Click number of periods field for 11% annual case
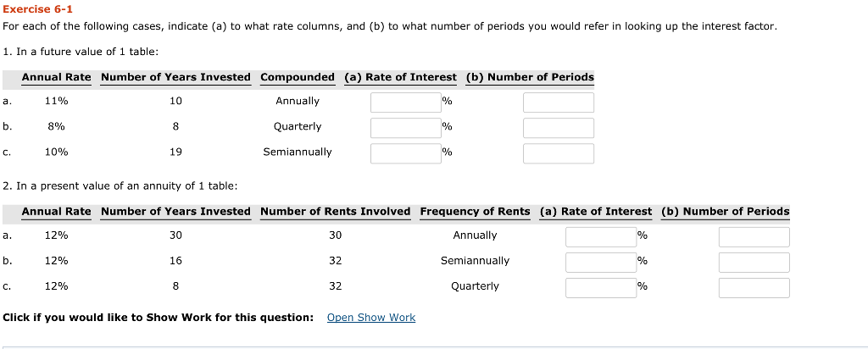The image size is (868, 349). tap(558, 102)
